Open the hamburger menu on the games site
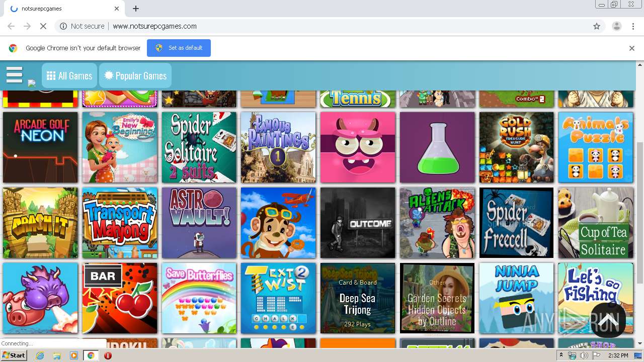Viewport: 644px width, 362px height. (15, 74)
